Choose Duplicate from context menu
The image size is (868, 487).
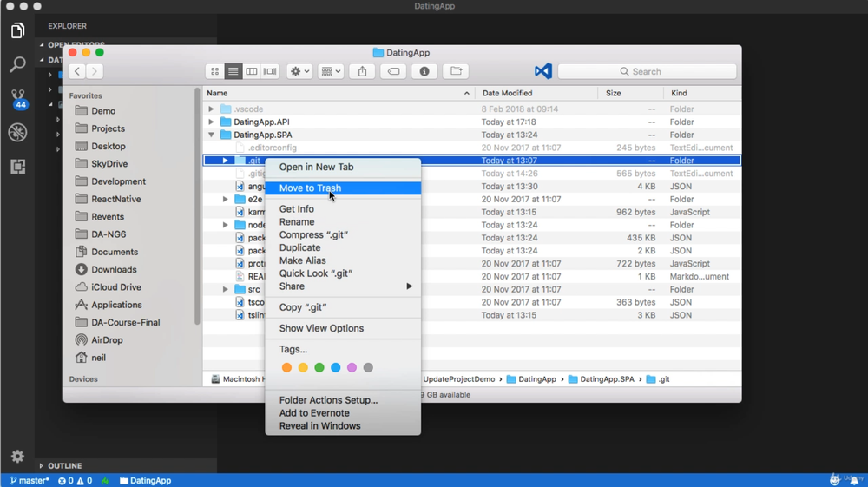[x=343, y=248]
